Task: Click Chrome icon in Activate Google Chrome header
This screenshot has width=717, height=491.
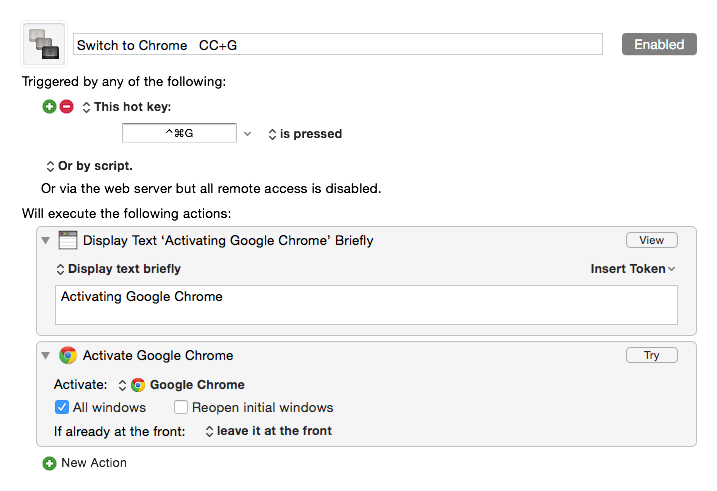Action: point(68,355)
